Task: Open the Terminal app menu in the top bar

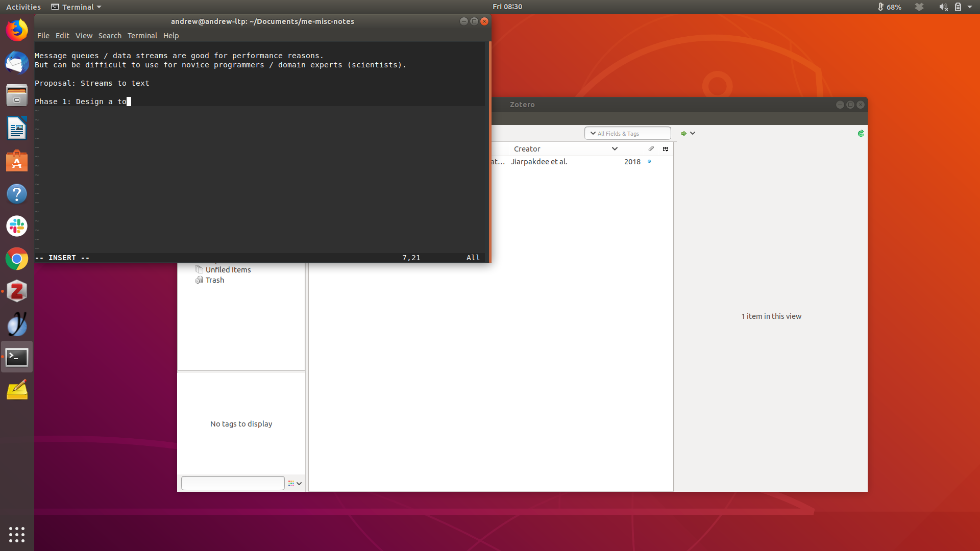Action: point(77,7)
